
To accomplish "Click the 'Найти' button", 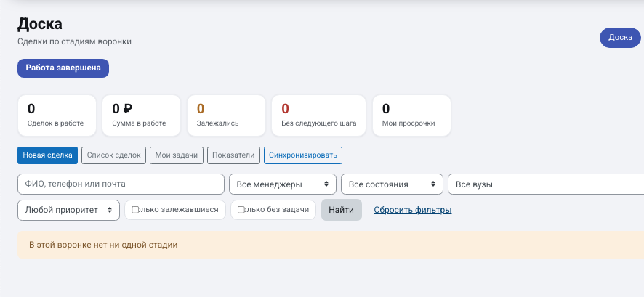I will point(342,210).
